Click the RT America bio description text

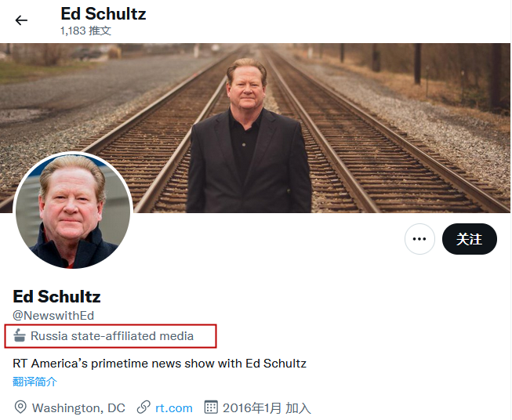point(159,363)
